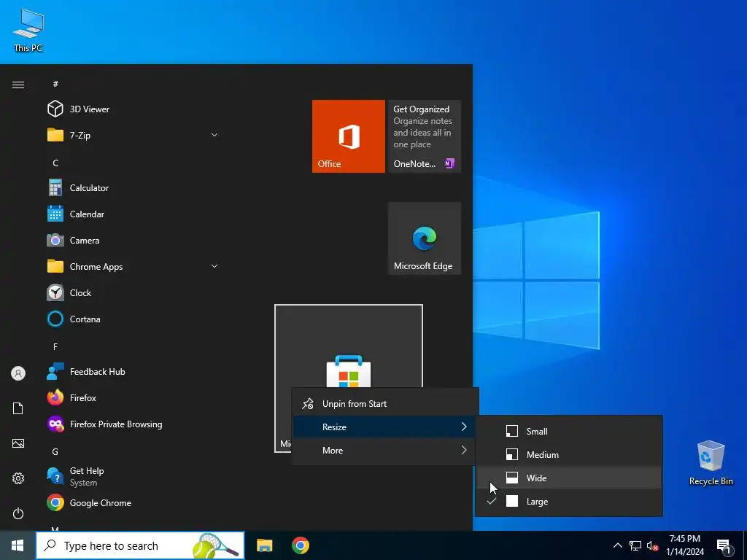Click the F letter group header

pos(55,346)
